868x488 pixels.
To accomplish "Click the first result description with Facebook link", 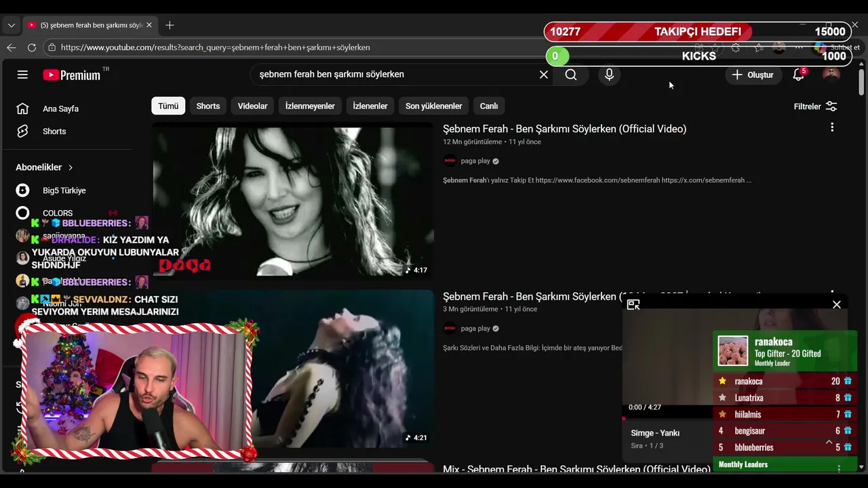I will click(x=597, y=181).
